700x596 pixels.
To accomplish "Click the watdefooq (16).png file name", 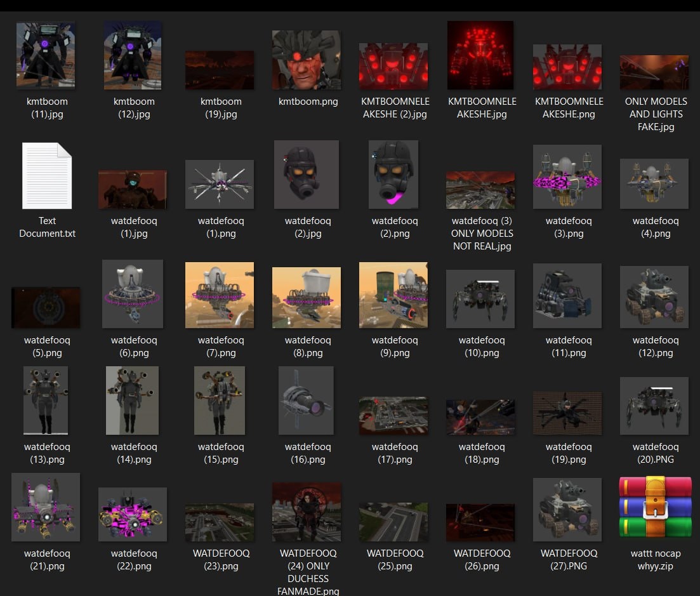I will click(308, 453).
